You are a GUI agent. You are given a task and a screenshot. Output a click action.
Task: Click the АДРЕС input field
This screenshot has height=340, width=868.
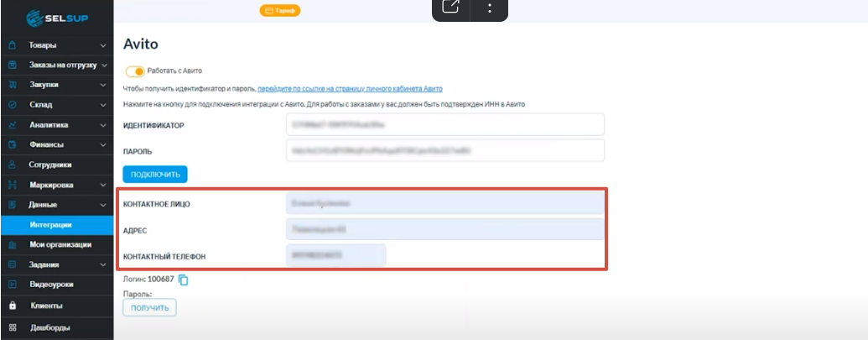445,229
